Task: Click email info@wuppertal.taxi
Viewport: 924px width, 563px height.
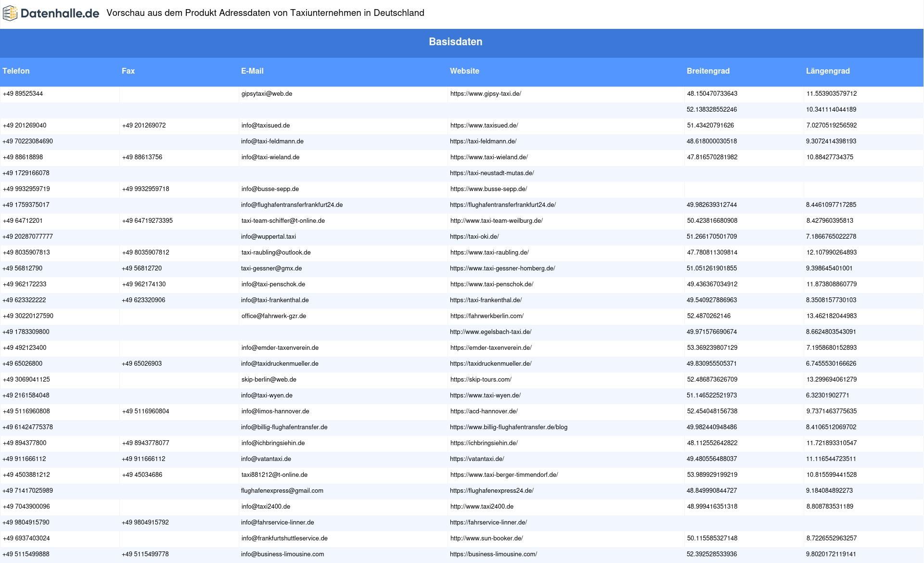Action: [x=269, y=237]
